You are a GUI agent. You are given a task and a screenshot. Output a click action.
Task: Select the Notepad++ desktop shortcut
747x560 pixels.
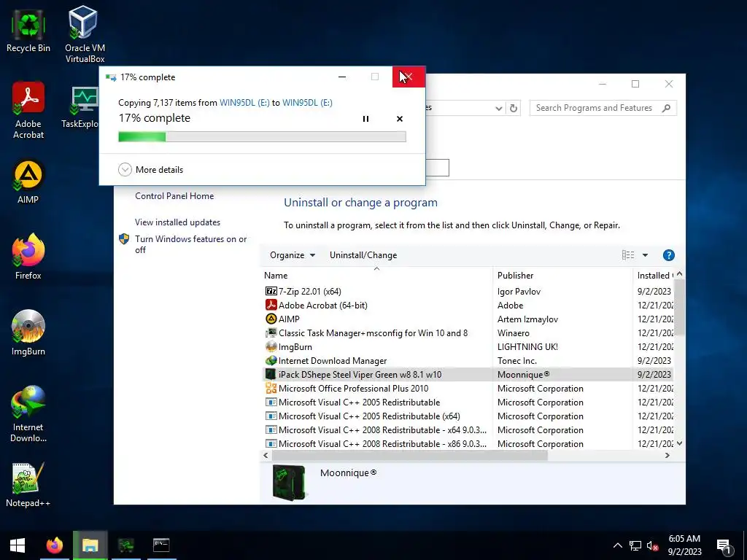click(28, 485)
